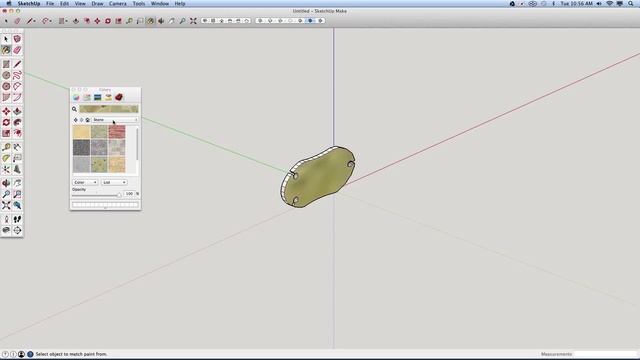Click the Home button in Colors panel

(x=87, y=120)
